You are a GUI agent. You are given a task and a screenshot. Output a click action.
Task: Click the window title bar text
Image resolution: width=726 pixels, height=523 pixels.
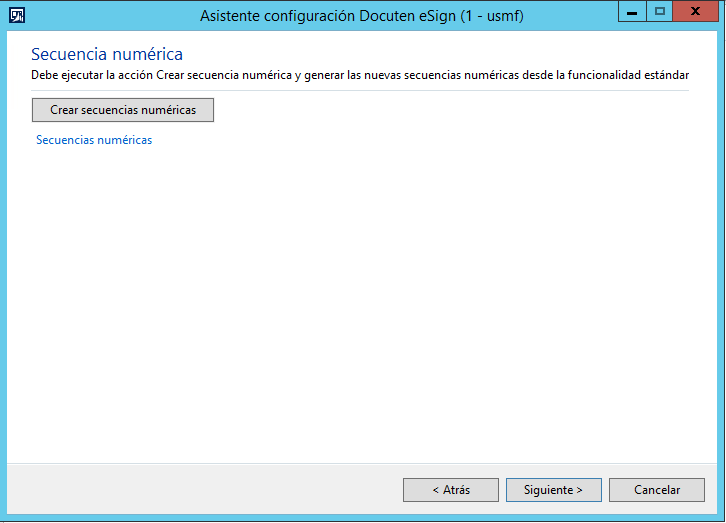362,16
